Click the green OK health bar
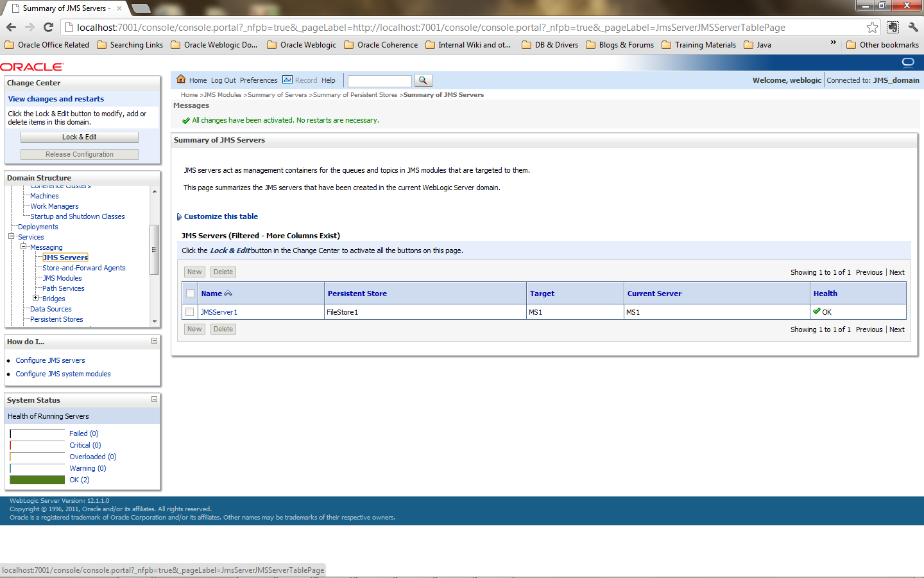 point(37,480)
